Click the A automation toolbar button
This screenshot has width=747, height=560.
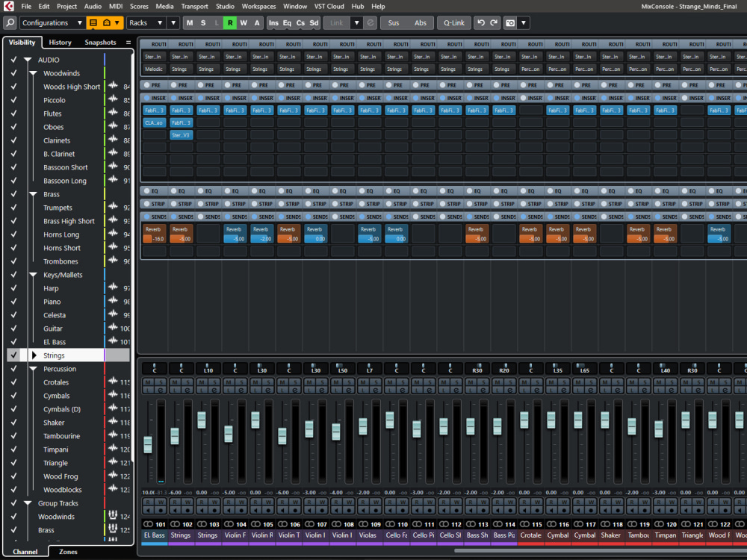257,23
